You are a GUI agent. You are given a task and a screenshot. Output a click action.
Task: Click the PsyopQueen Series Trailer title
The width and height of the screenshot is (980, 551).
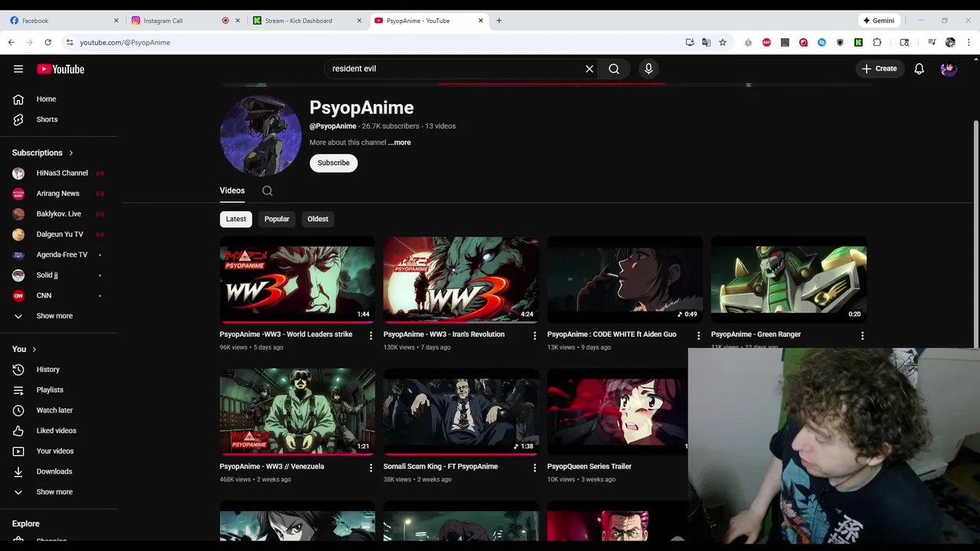coord(590,466)
